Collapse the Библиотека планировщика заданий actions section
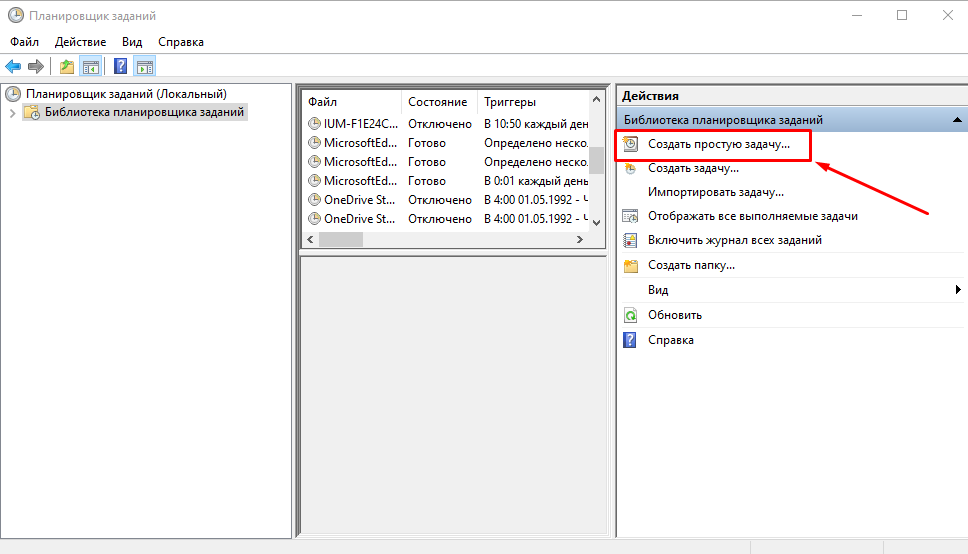This screenshot has height=554, width=968. click(957, 120)
